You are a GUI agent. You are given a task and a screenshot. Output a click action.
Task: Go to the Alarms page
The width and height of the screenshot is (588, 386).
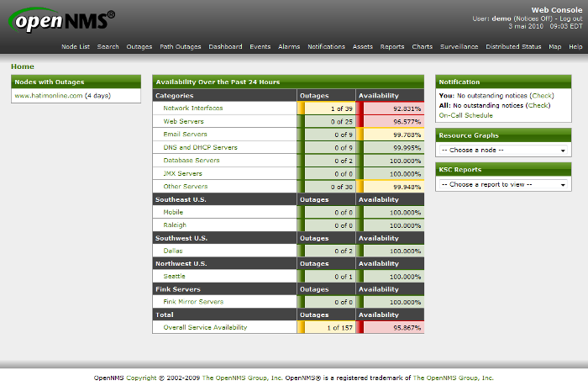[289, 47]
